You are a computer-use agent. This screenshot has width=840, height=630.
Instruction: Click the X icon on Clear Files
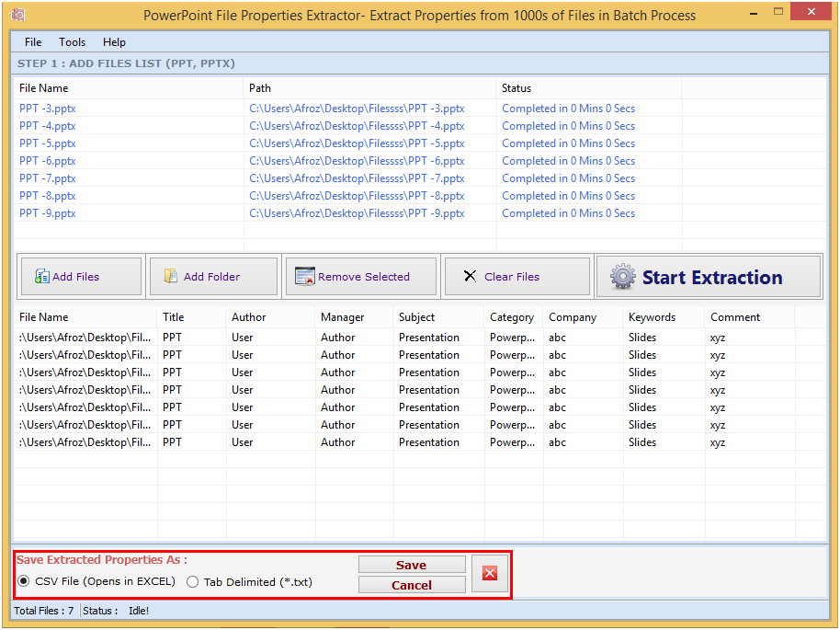click(470, 276)
